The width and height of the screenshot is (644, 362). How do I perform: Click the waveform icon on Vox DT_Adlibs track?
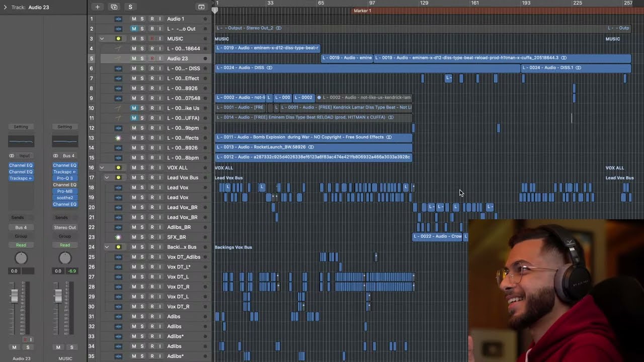point(118,257)
